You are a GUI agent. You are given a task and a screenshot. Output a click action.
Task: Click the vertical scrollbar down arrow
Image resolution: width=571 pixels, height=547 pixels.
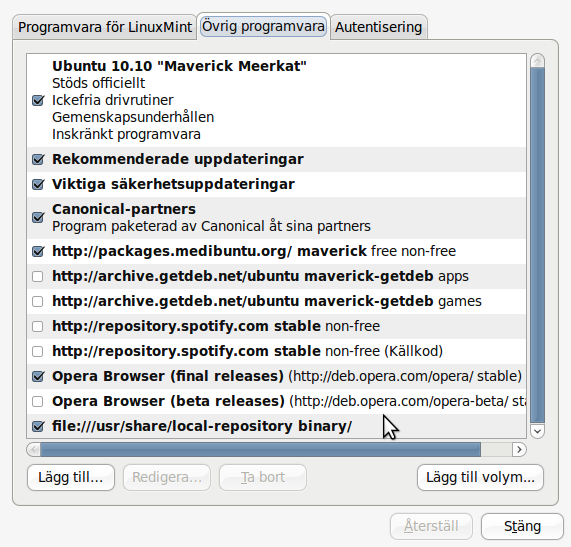[x=537, y=431]
